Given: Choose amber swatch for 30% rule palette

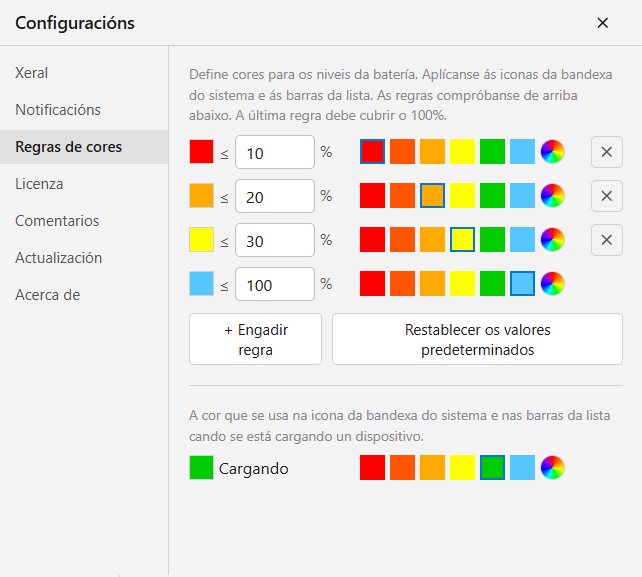Looking at the screenshot, I should [x=432, y=240].
